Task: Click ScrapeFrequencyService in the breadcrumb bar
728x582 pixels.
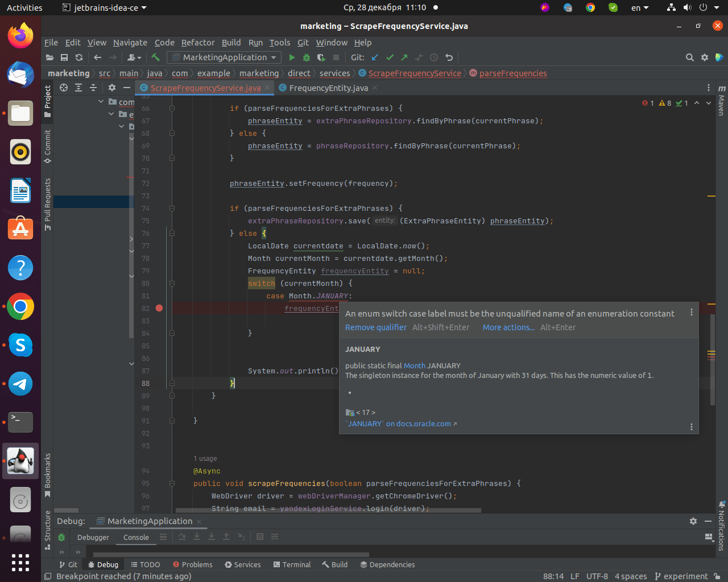Action: 415,73
